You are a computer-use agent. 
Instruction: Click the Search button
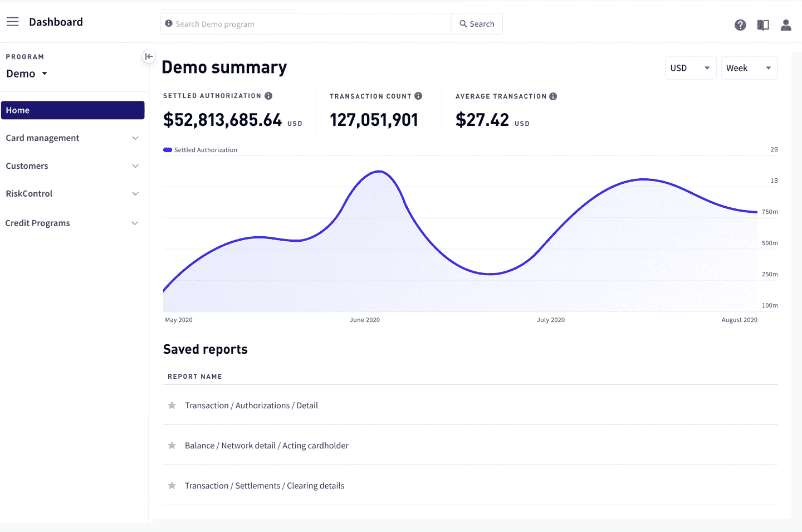[x=477, y=23]
